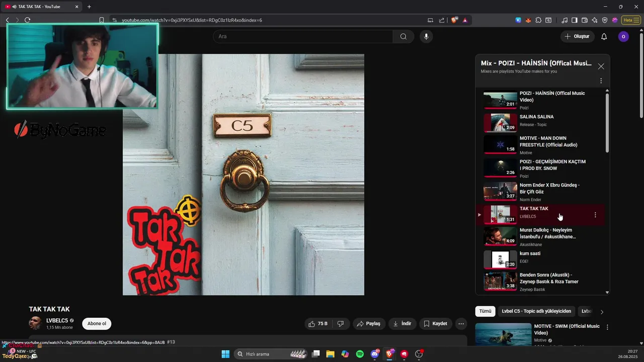Screen dimensions: 644x362
Task: Select the Tümü filter chip
Action: coord(485,311)
